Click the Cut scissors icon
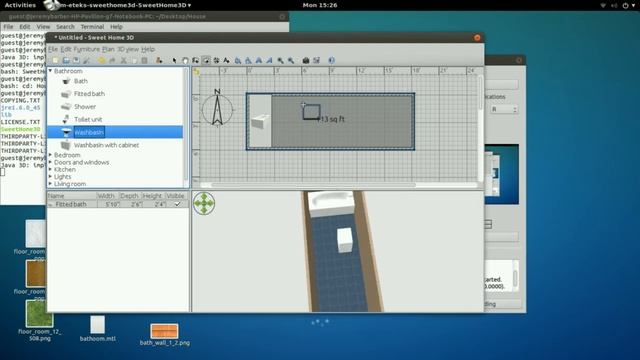This screenshot has width=640, height=360. click(x=123, y=60)
